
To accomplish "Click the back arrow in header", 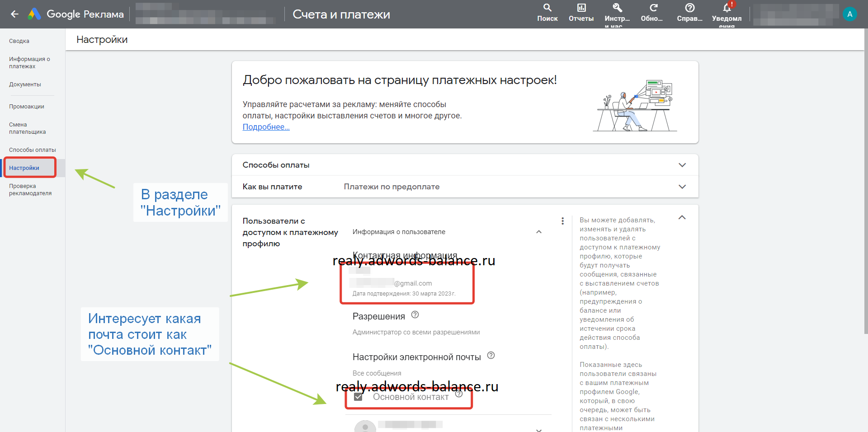I will 14,14.
